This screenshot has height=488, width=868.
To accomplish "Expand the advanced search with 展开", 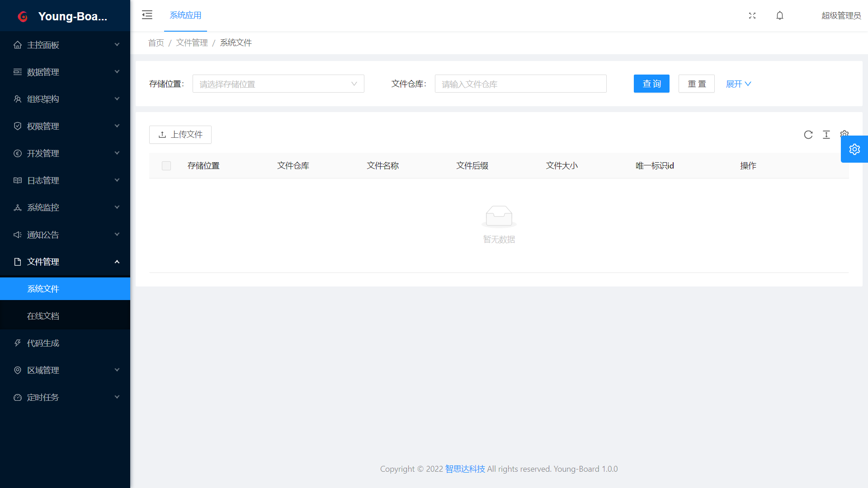I will (738, 84).
